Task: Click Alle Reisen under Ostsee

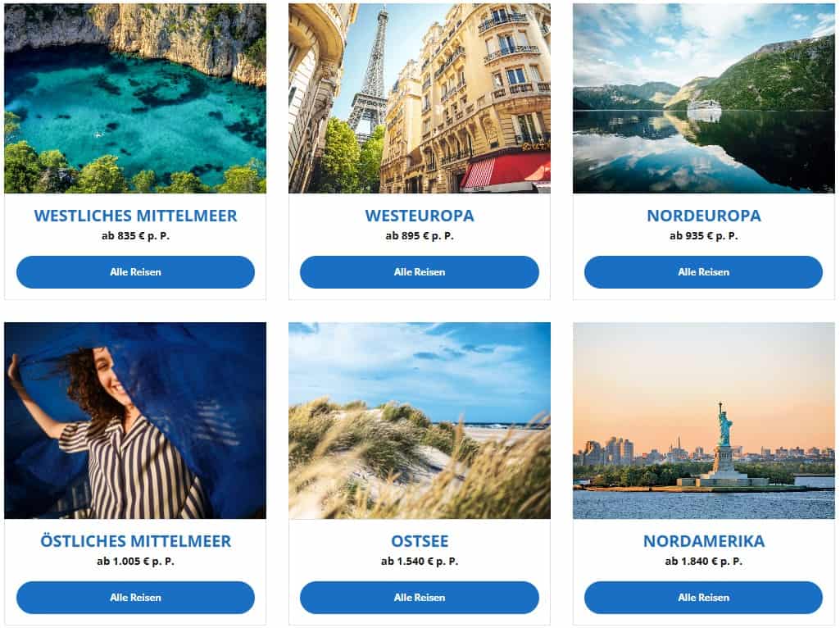Action: [420, 598]
